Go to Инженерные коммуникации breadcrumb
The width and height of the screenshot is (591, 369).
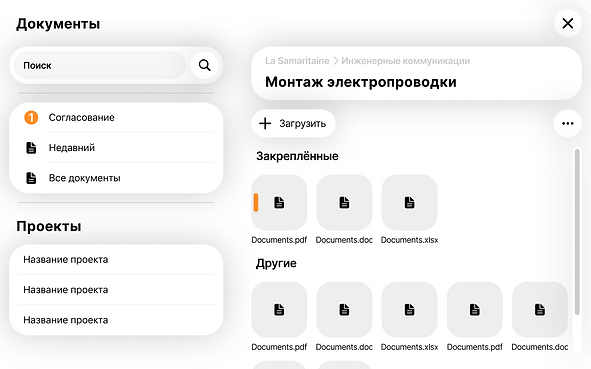pyautogui.click(x=406, y=61)
